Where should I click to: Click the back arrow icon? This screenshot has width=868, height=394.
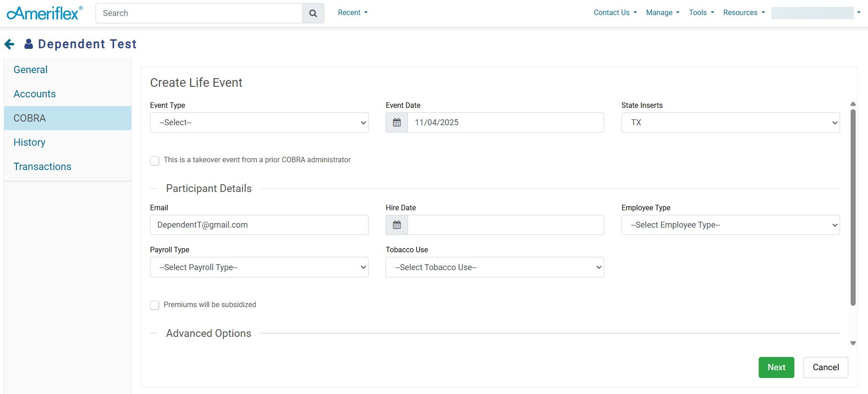(10, 44)
